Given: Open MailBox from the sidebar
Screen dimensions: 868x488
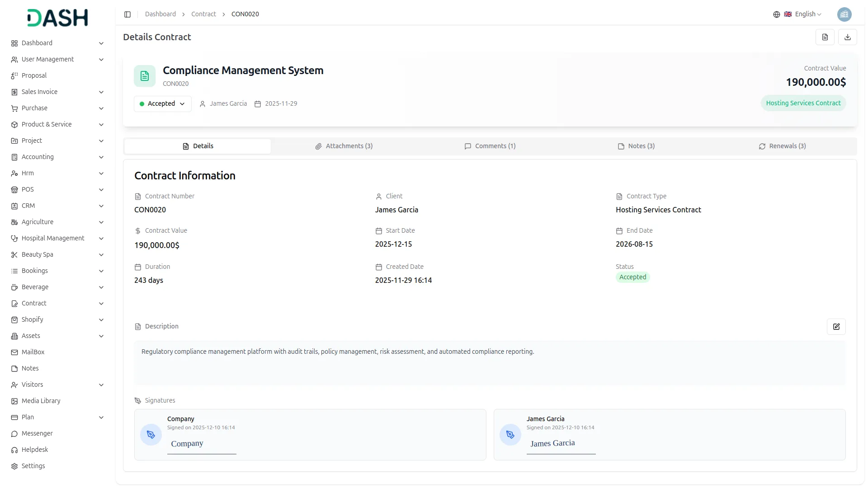Looking at the screenshot, I should coord(33,352).
